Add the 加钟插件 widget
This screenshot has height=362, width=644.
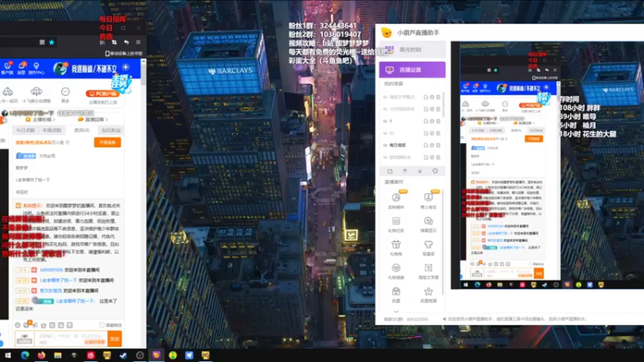point(396,200)
